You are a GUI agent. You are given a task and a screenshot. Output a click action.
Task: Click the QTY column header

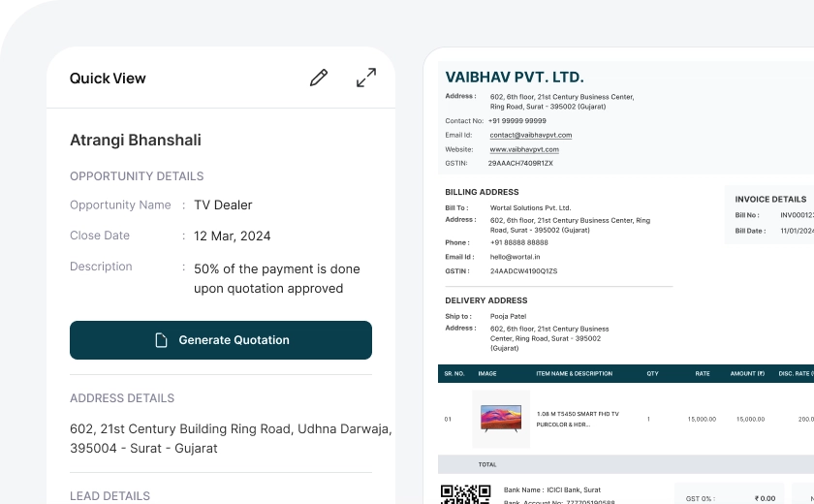pos(652,373)
